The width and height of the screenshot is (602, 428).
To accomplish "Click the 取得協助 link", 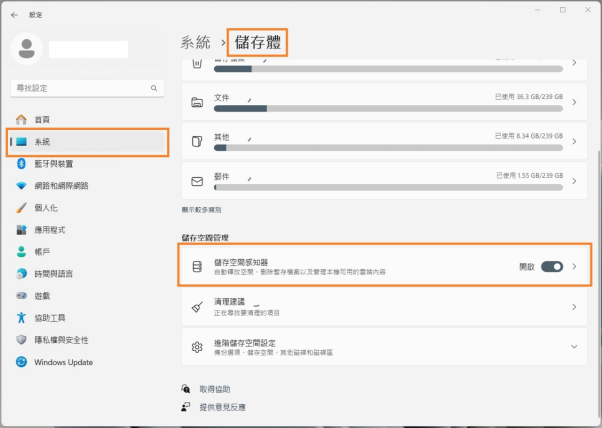I will coord(215,389).
